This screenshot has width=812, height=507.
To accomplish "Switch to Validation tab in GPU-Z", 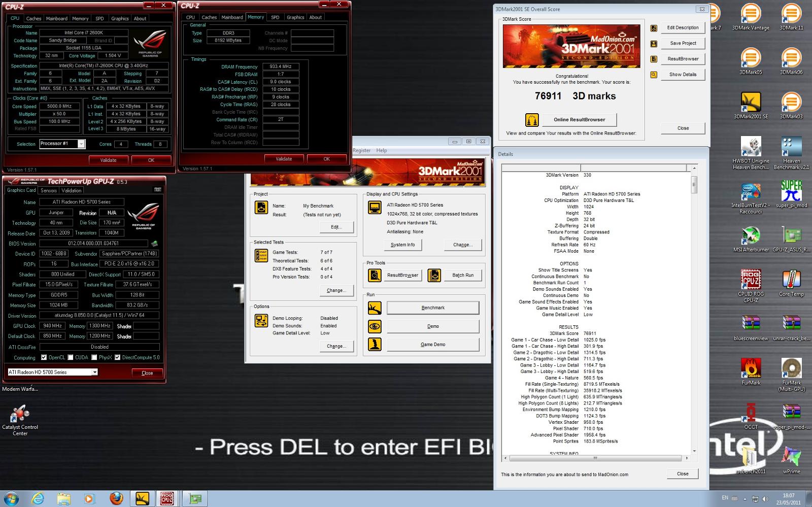I will pos(72,190).
